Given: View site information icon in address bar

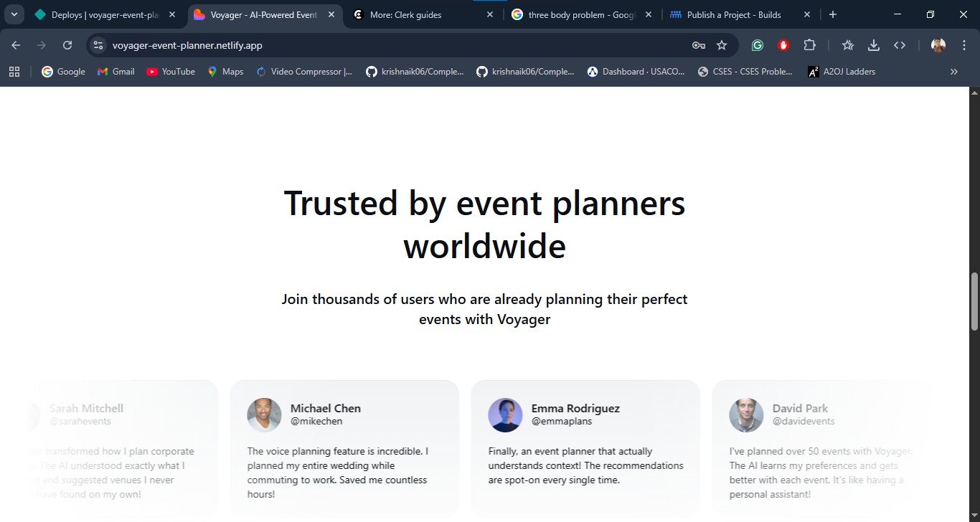Looking at the screenshot, I should point(98,45).
